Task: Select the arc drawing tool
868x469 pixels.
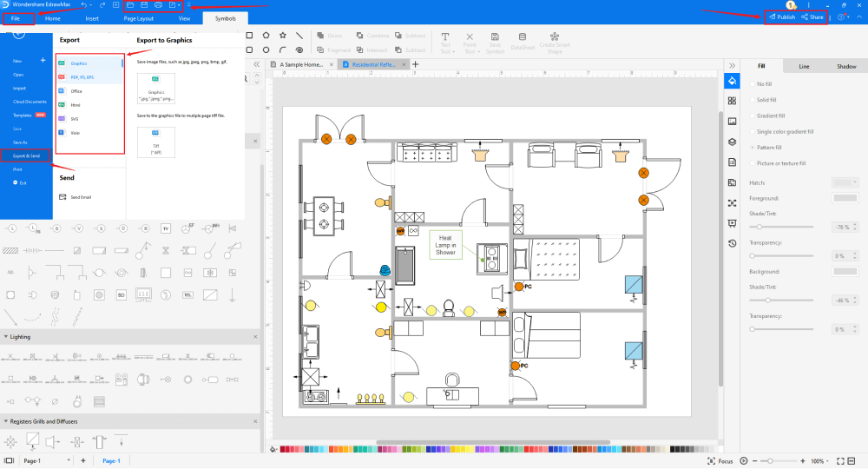Action: coord(283,50)
